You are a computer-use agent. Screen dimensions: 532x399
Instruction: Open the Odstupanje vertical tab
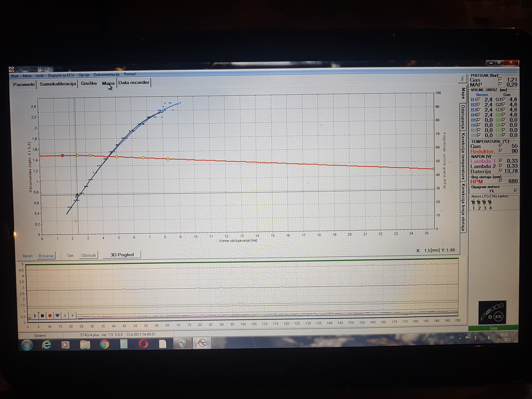463,117
